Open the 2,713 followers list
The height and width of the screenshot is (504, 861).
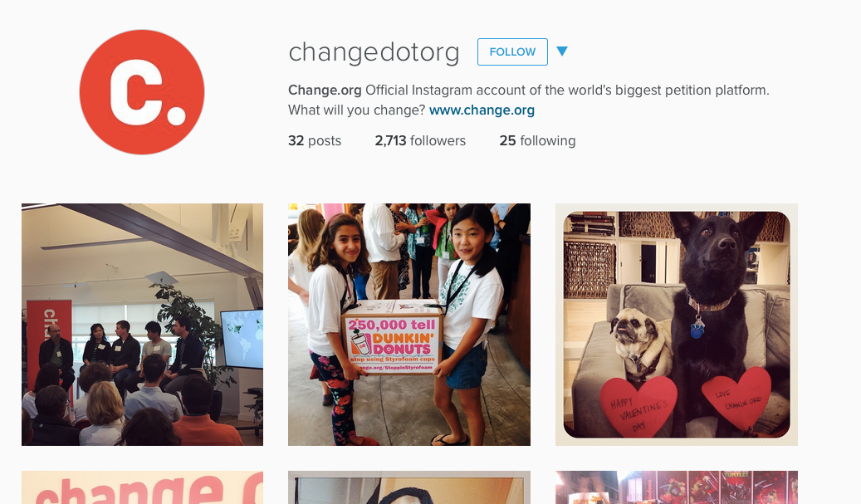(x=420, y=140)
